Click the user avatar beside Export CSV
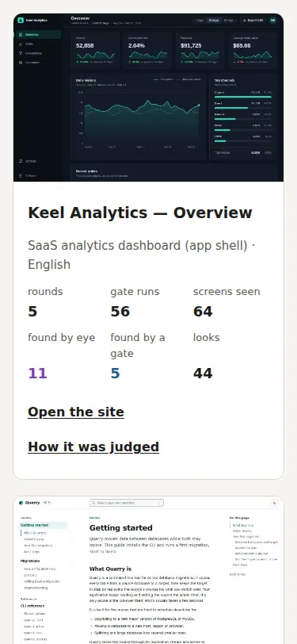 (272, 20)
